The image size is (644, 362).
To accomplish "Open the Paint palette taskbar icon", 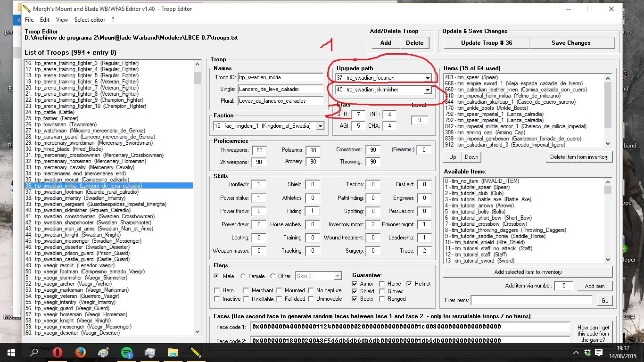I will click(104, 352).
